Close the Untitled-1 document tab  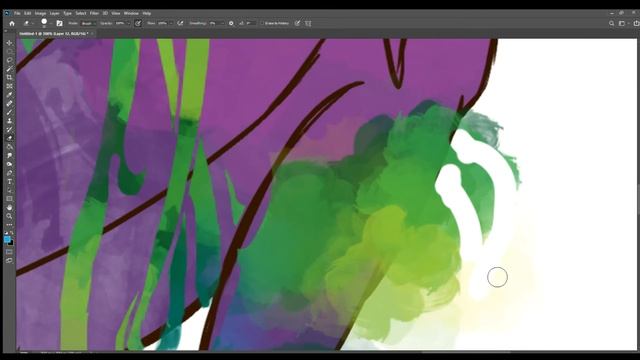(x=92, y=33)
